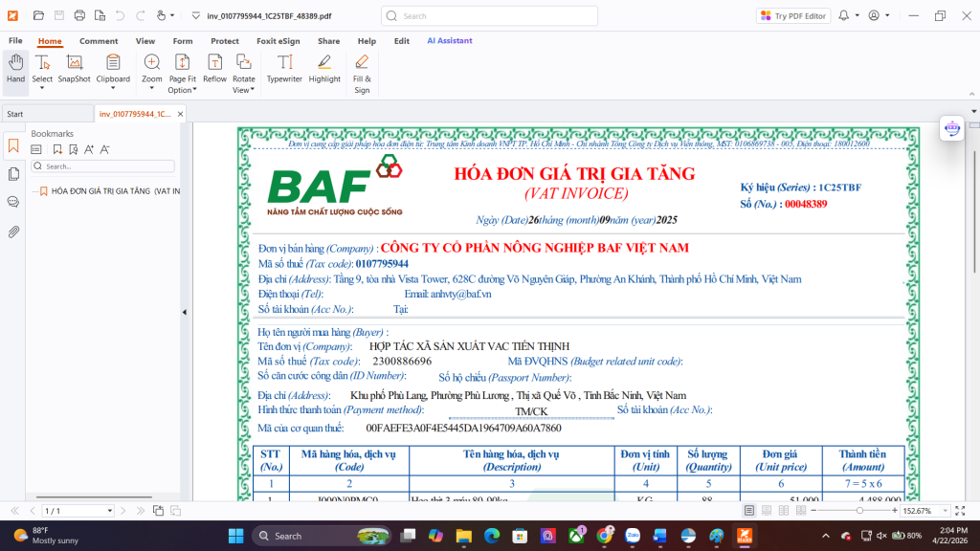Viewport: 980px width, 551px height.
Task: Open the Protect ribbon tab
Action: tap(225, 41)
